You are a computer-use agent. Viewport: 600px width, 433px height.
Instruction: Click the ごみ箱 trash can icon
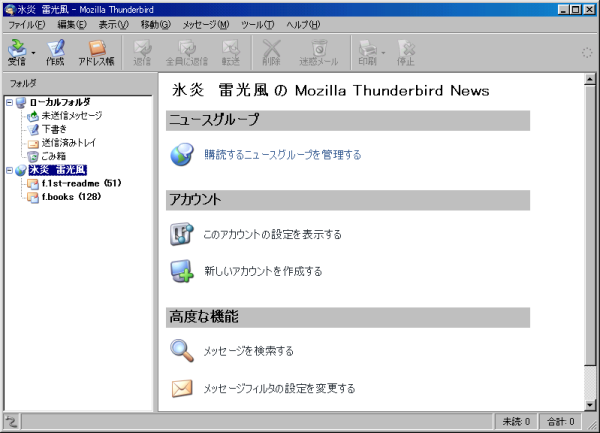tap(33, 156)
